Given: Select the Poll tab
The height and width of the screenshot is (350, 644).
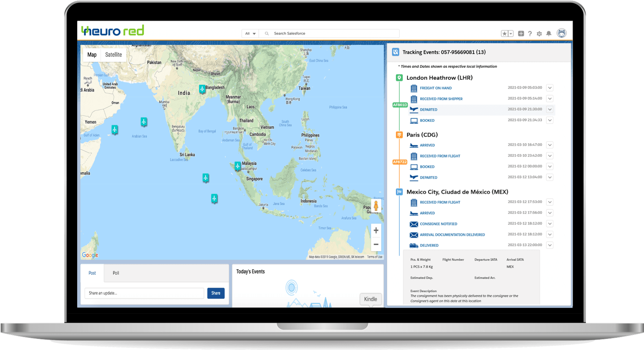Looking at the screenshot, I should point(116,273).
